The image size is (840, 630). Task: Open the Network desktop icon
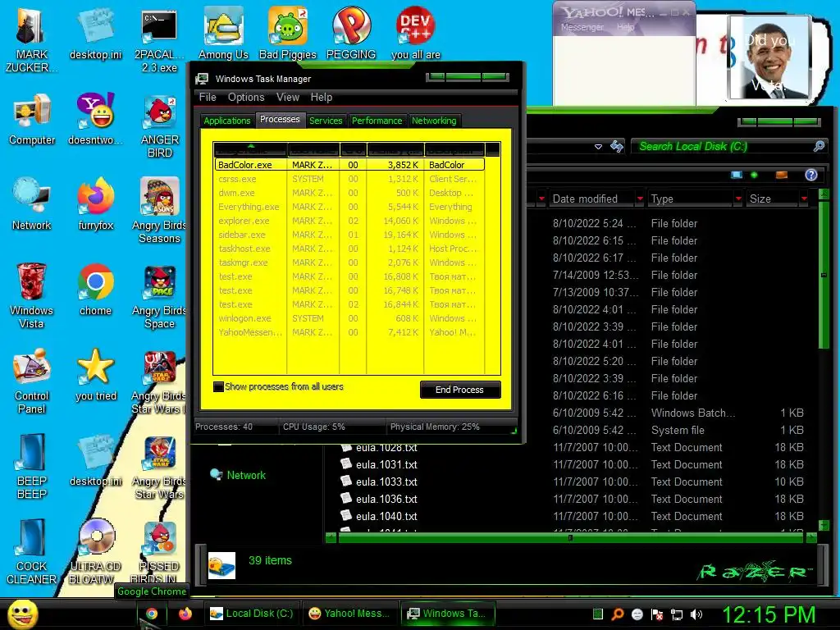click(32, 204)
